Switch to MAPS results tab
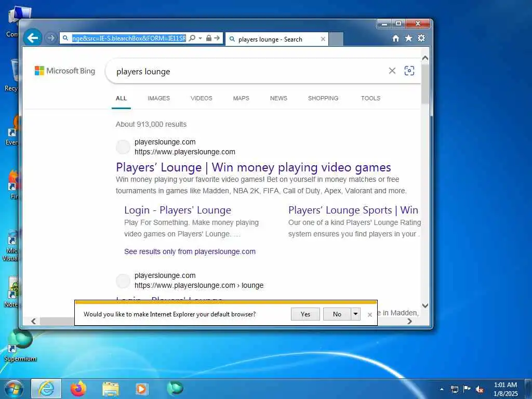Image resolution: width=532 pixels, height=399 pixels. pos(241,98)
